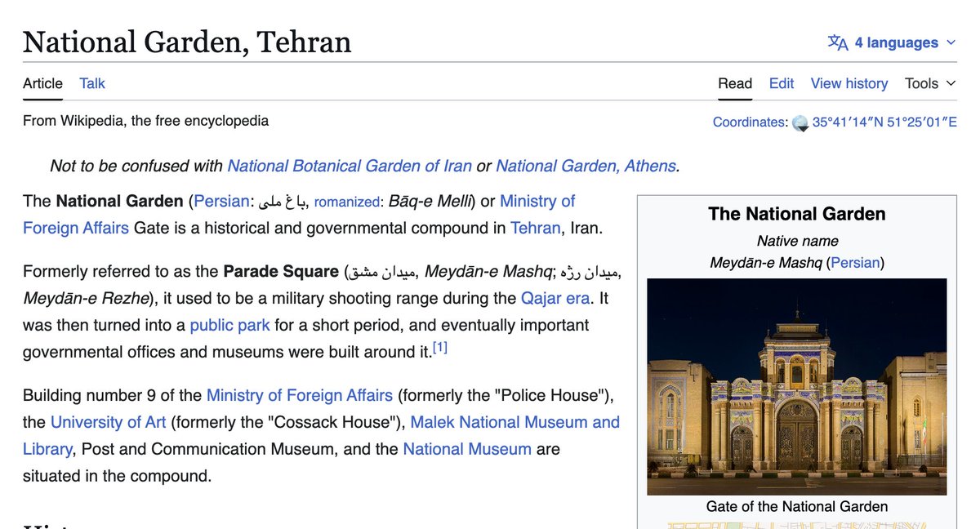Screen dimensions: 980x529
Task: Open Gate of the National Garden photo
Action: (797, 387)
